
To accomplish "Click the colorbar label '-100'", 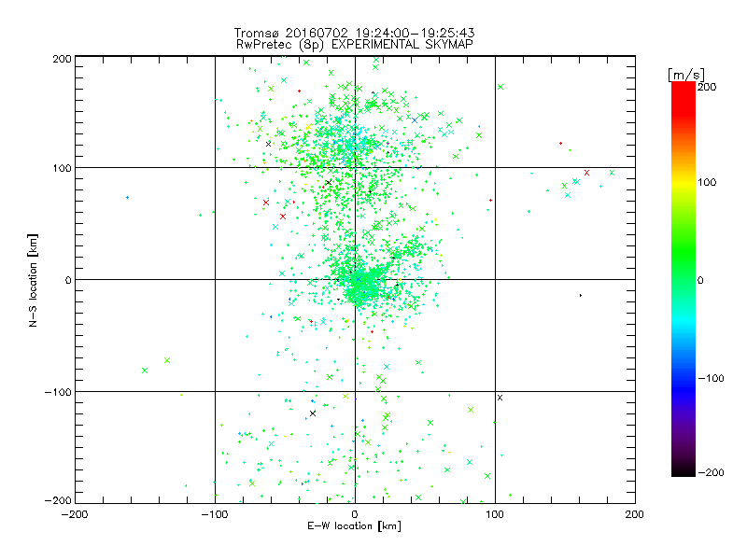I will point(711,378).
